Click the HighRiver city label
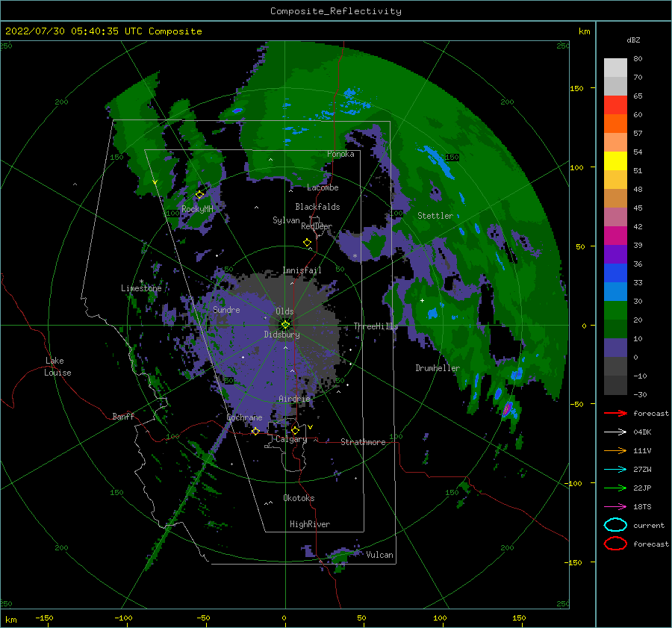This screenshot has height=628, width=672. 310,524
